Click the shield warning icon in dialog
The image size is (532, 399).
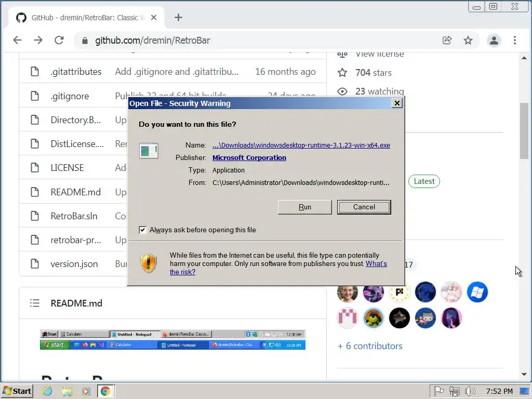click(148, 263)
